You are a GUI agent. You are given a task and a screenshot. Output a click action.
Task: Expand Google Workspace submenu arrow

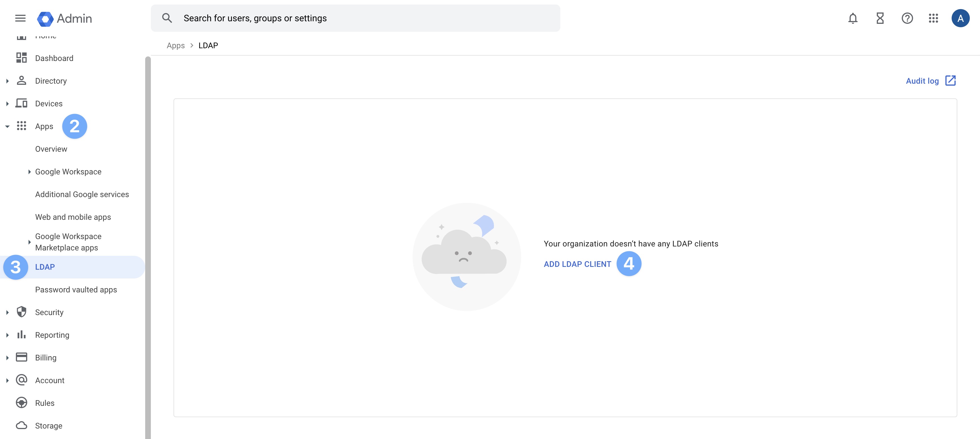tap(29, 172)
